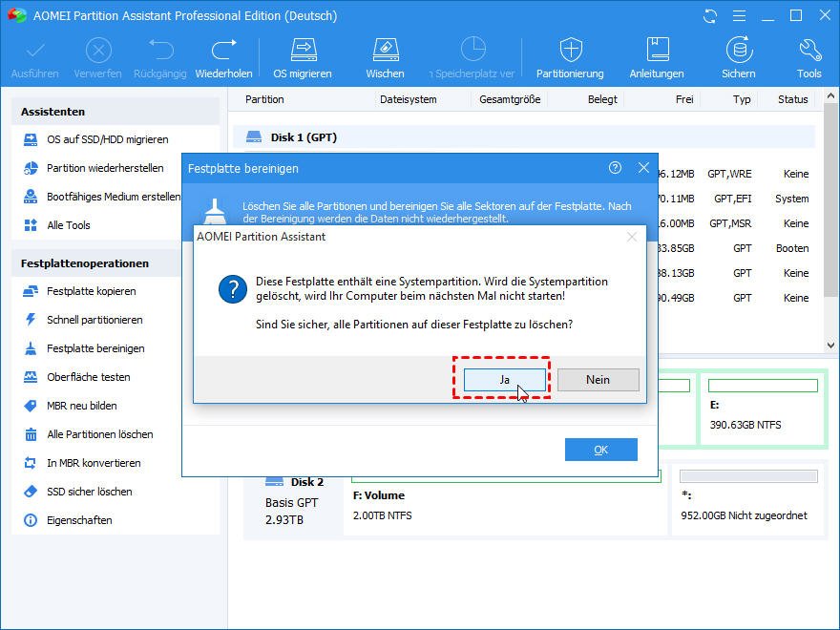Viewport: 840px width, 630px height.
Task: Open Anleitungen tutorials
Action: click(x=657, y=58)
